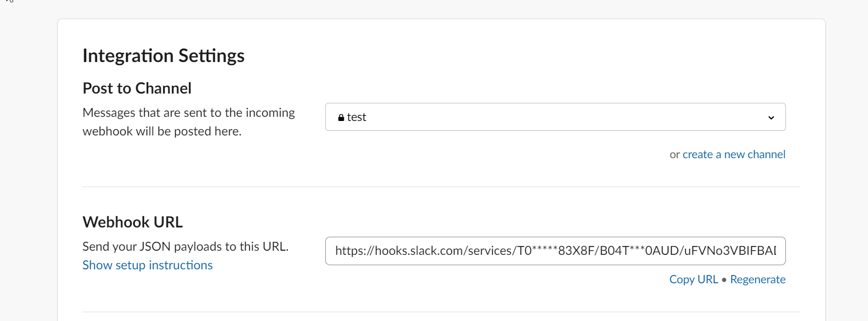Click "Send your JSON payloads" description text

[185, 247]
